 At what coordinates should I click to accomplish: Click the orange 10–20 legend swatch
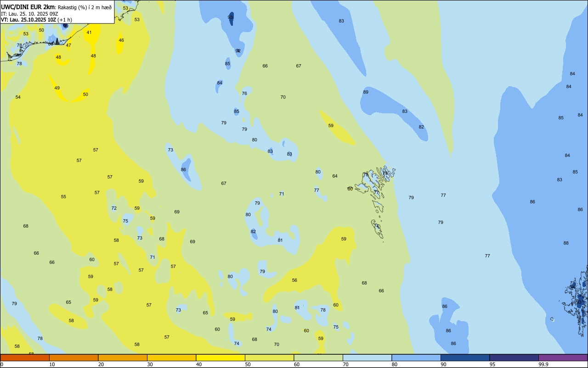pos(73,357)
